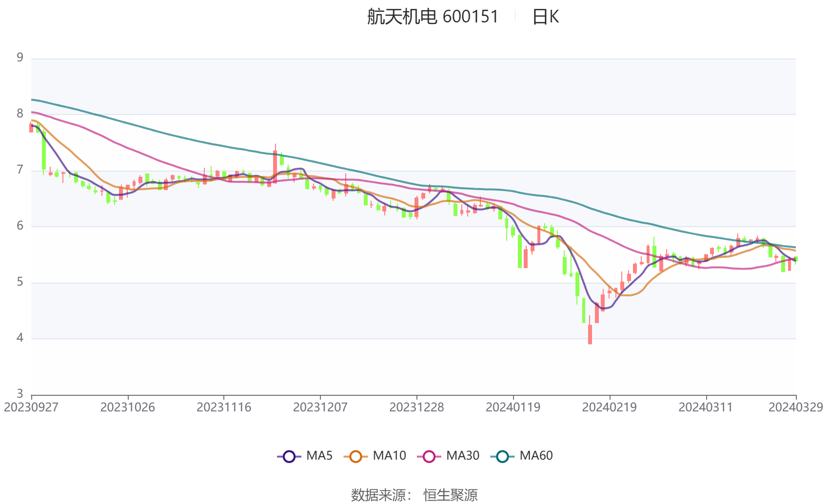Click the y-axis value 5

pos(20,282)
